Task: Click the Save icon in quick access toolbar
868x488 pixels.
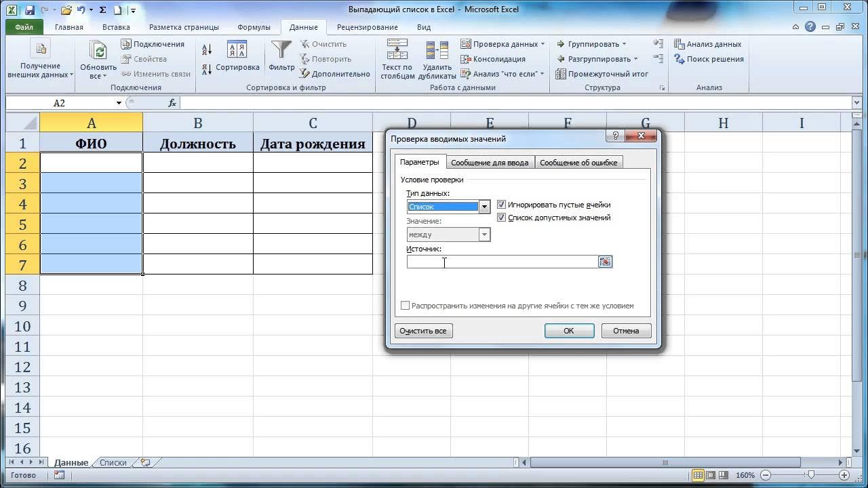Action: [30, 10]
